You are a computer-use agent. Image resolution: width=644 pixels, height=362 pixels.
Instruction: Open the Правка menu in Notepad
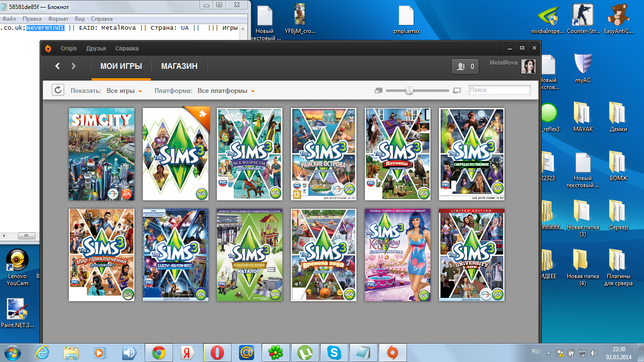point(32,19)
